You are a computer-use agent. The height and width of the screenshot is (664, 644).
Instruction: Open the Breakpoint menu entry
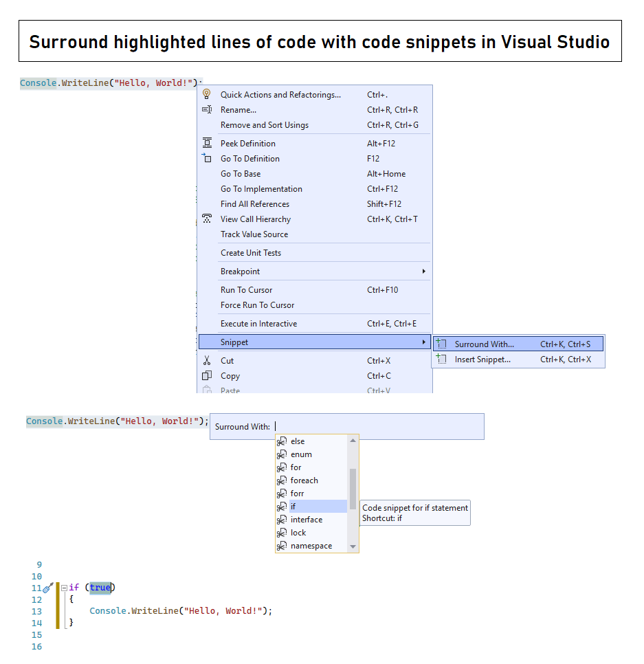(x=315, y=271)
